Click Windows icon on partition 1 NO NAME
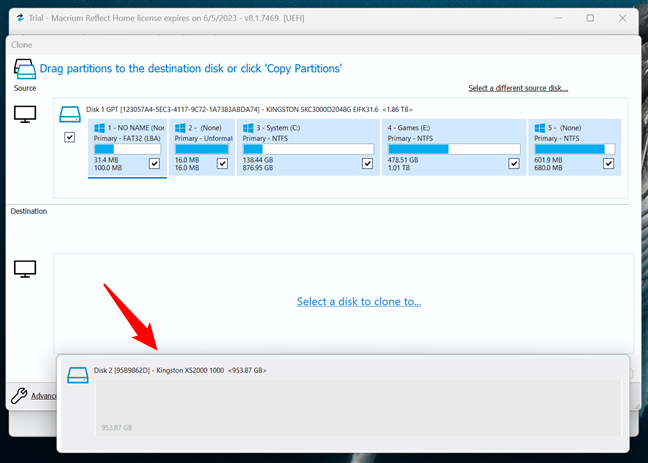648x463 pixels. pyautogui.click(x=99, y=128)
